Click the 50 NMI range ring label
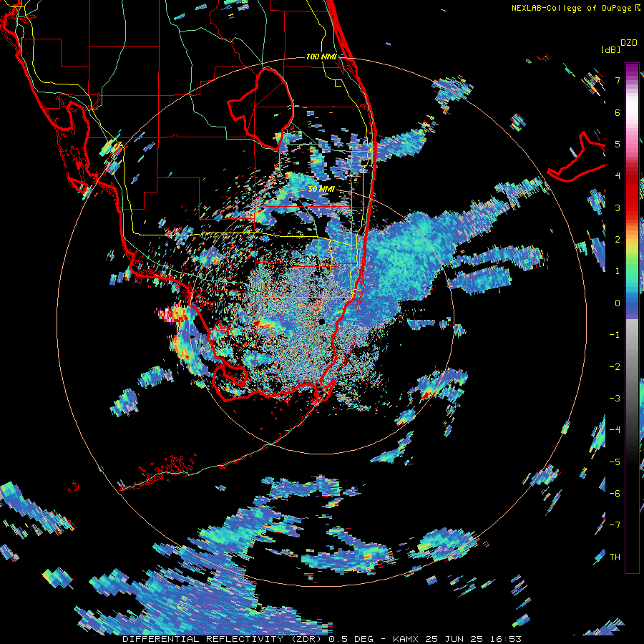Image resolution: width=644 pixels, height=644 pixels. click(321, 189)
